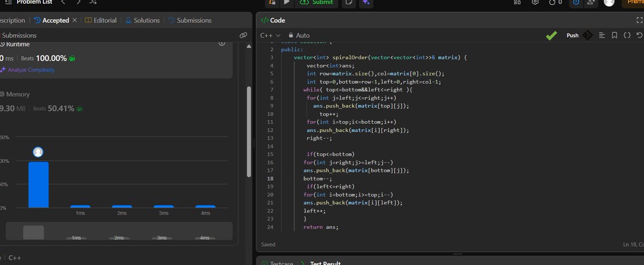This screenshot has height=265, width=644.
Task: Open the notes icon beside Submit
Action: [x=349, y=2]
